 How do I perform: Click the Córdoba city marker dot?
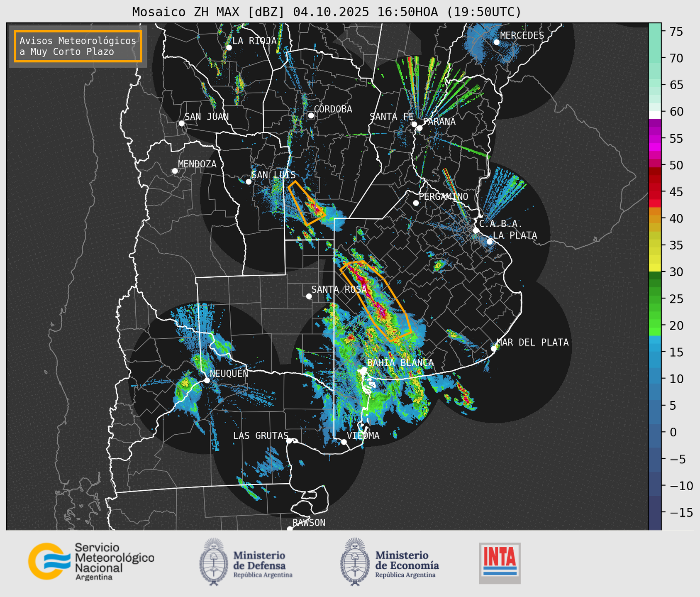point(311,115)
